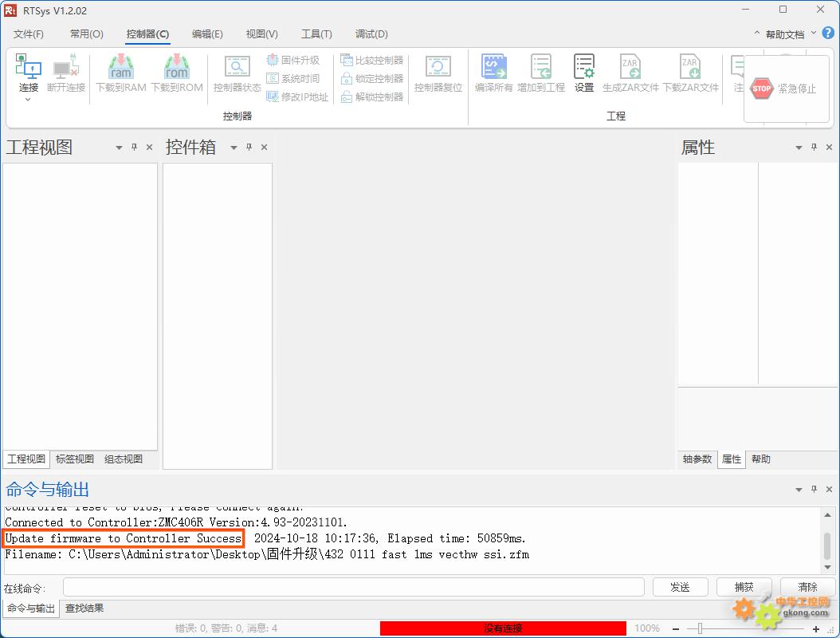Click the 连接 (Connect) icon

coord(29,66)
